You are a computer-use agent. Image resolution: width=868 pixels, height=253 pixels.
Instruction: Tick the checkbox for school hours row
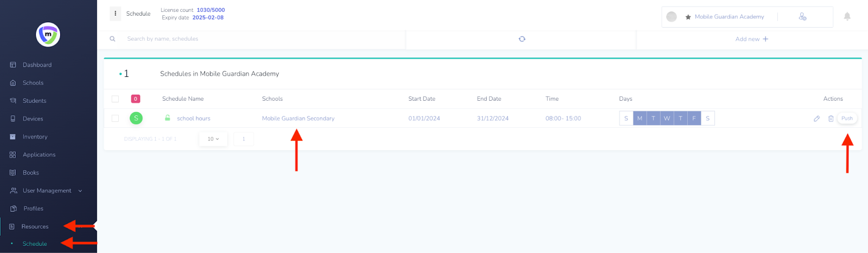pos(115,118)
